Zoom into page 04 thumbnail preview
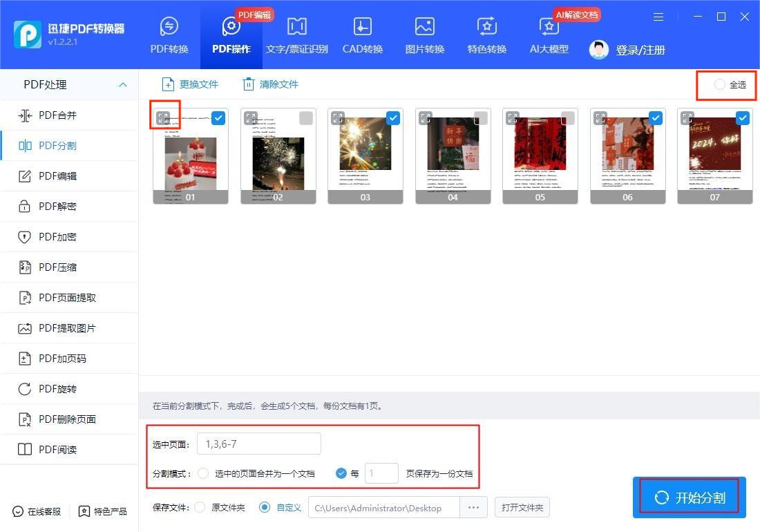Screen dimensions: 760x532 tap(425, 117)
